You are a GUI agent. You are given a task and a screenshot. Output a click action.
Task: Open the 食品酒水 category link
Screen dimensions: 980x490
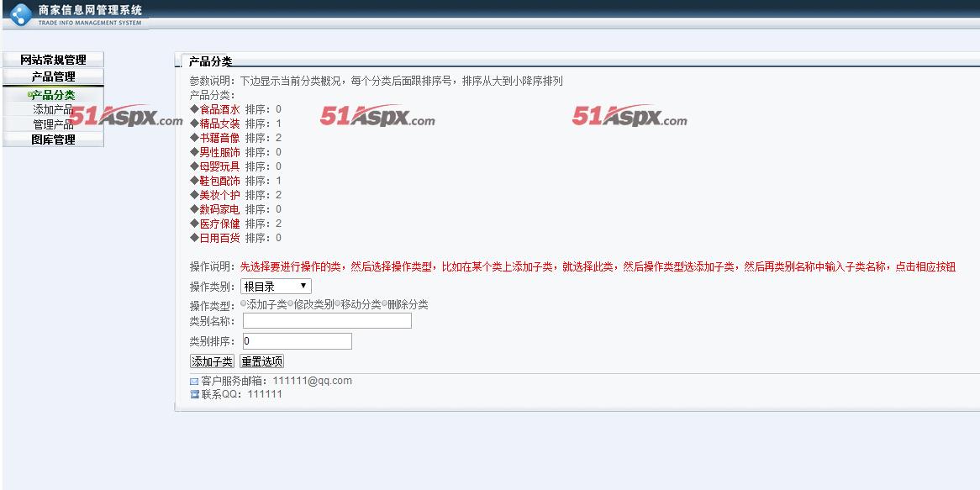(219, 109)
